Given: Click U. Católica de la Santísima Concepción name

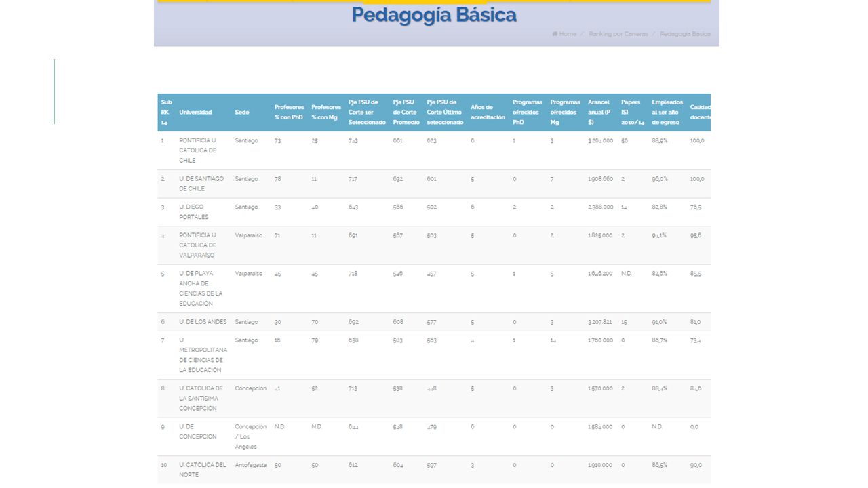Looking at the screenshot, I should pyautogui.click(x=201, y=399).
